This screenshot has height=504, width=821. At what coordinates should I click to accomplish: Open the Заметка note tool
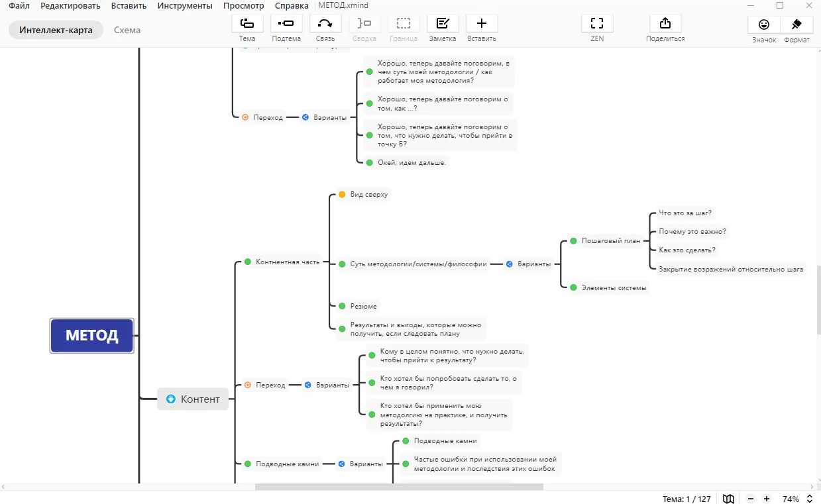coord(443,24)
